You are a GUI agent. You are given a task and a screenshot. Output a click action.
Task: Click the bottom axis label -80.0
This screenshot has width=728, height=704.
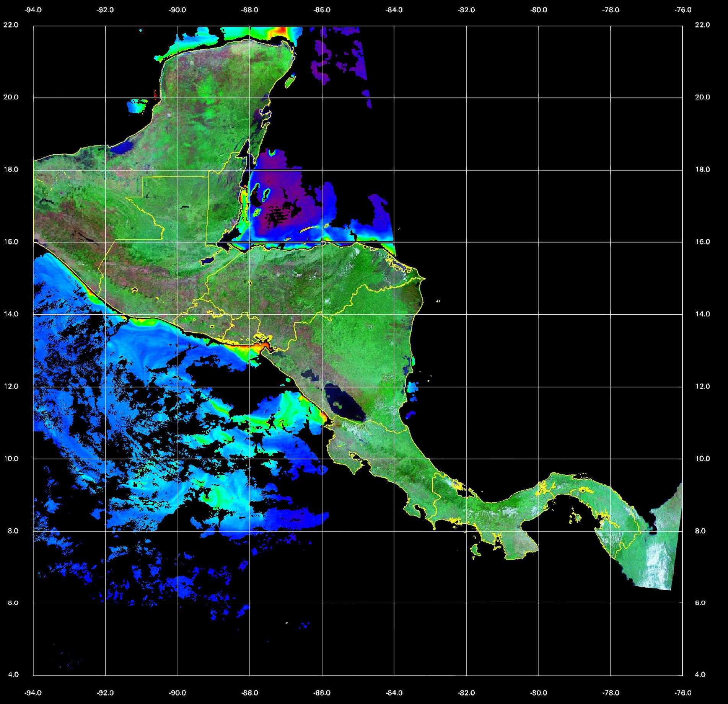click(538, 693)
